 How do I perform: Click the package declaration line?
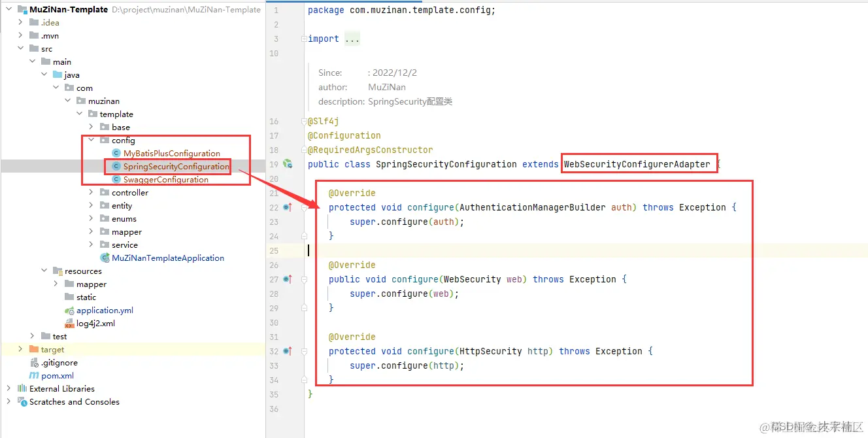402,10
